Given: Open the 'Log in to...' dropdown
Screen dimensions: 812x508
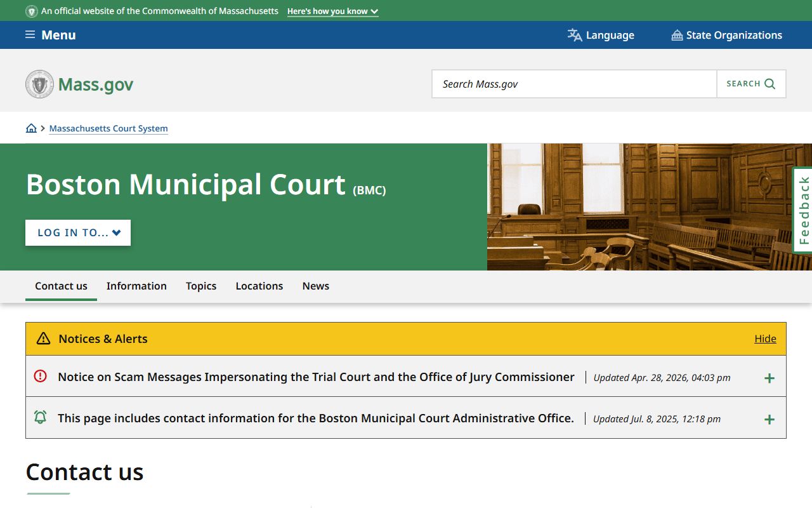Looking at the screenshot, I should 78,232.
